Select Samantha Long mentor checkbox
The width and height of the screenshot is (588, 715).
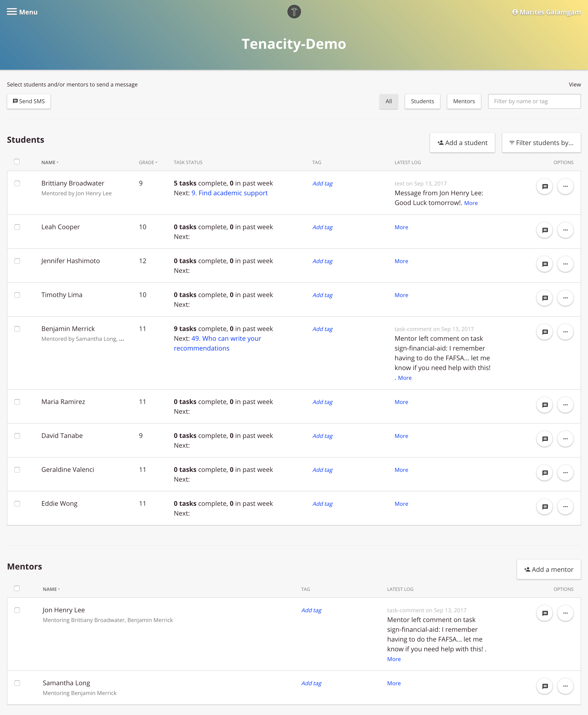[17, 683]
